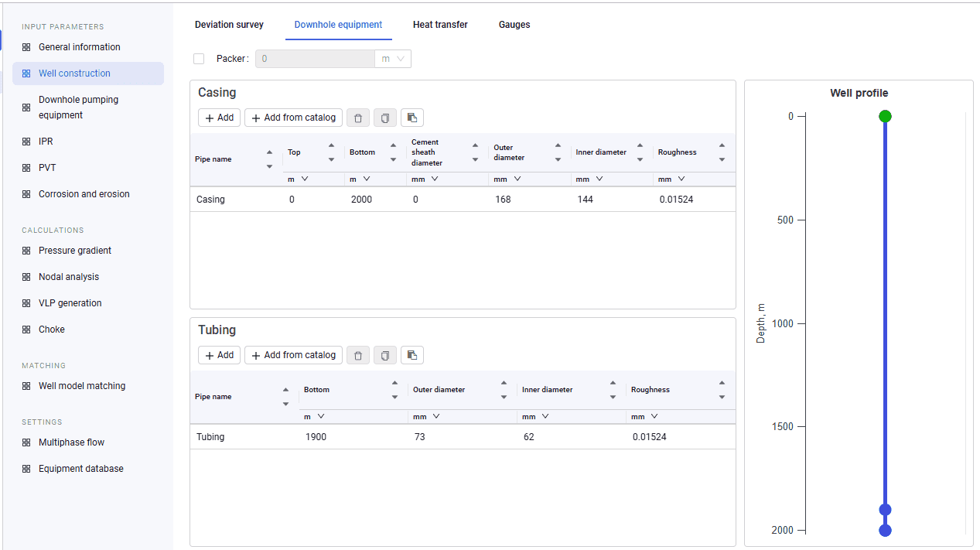Click the green top point on Well profile

point(886,116)
